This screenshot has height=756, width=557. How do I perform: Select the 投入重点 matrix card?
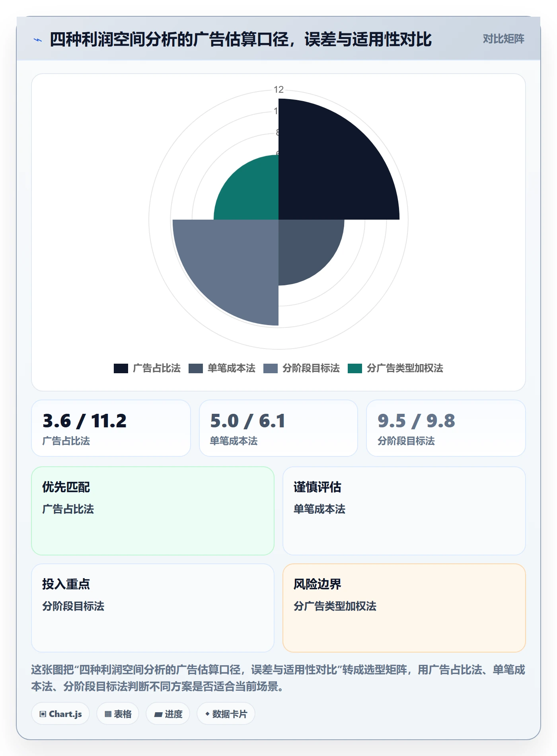[x=153, y=608]
